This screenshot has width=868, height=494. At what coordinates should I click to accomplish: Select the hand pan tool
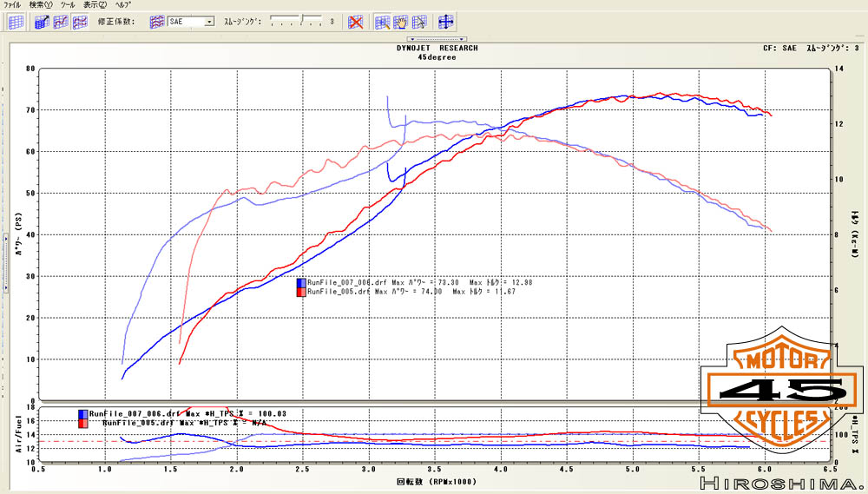click(x=401, y=22)
